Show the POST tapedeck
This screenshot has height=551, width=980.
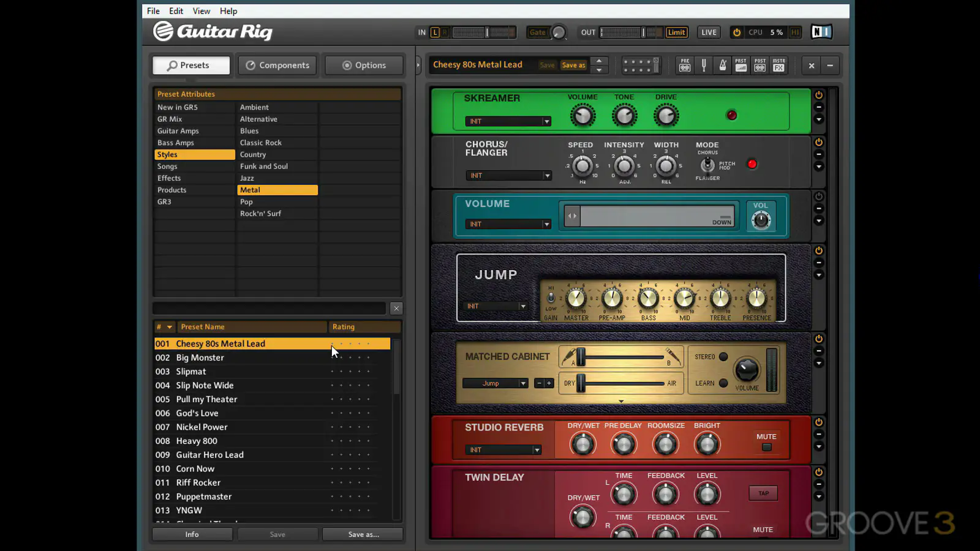click(x=760, y=66)
